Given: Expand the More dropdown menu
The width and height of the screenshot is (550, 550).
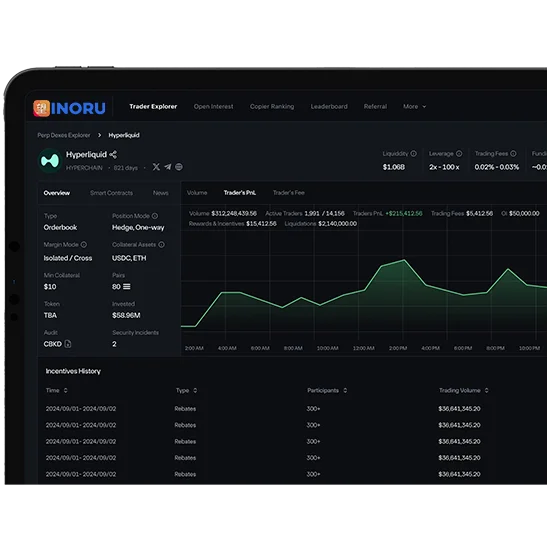Looking at the screenshot, I should [x=415, y=106].
